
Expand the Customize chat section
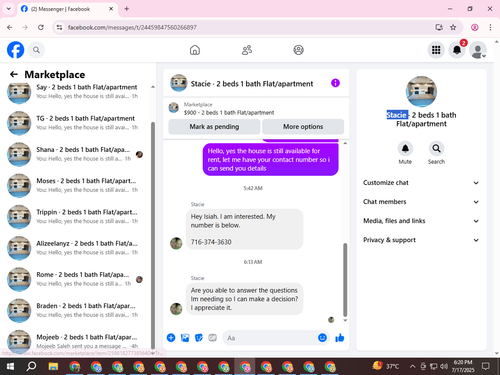(421, 183)
